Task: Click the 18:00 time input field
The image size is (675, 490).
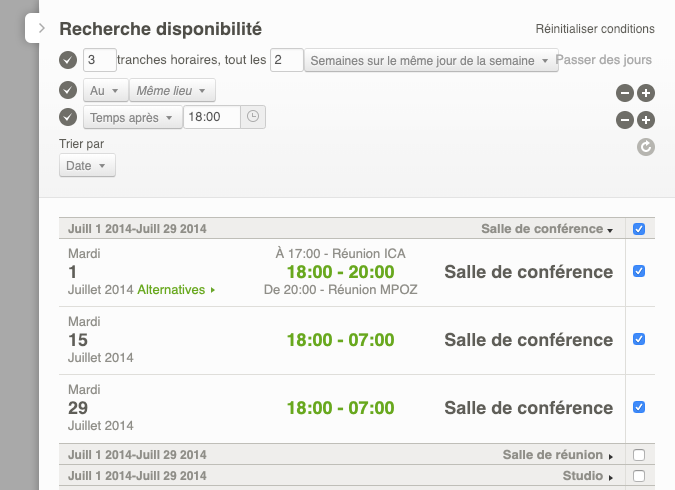Action: [211, 117]
